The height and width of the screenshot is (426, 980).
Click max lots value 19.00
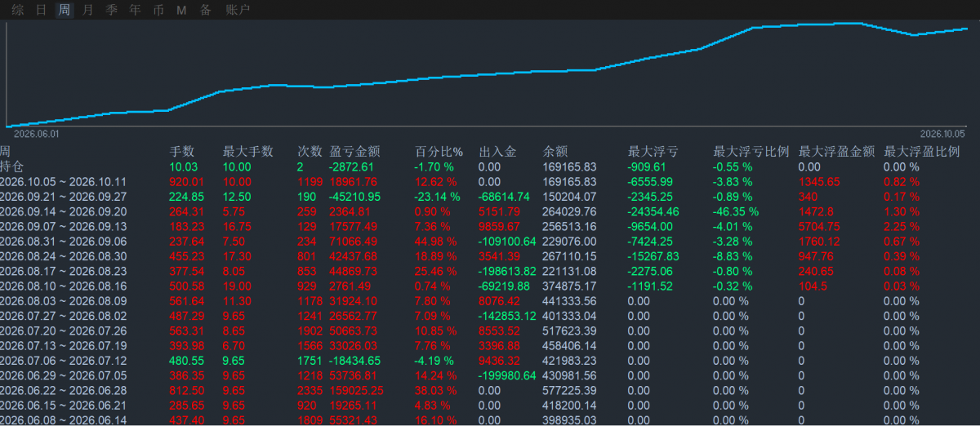[238, 286]
